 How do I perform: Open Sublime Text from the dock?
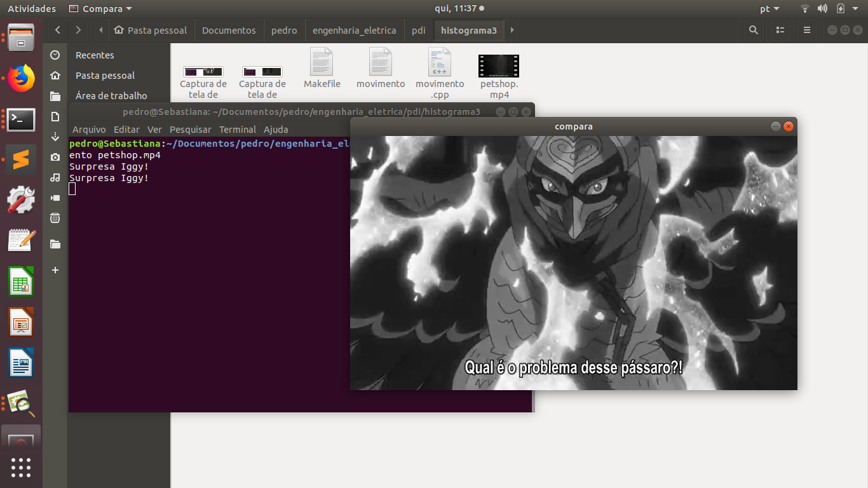pos(21,159)
